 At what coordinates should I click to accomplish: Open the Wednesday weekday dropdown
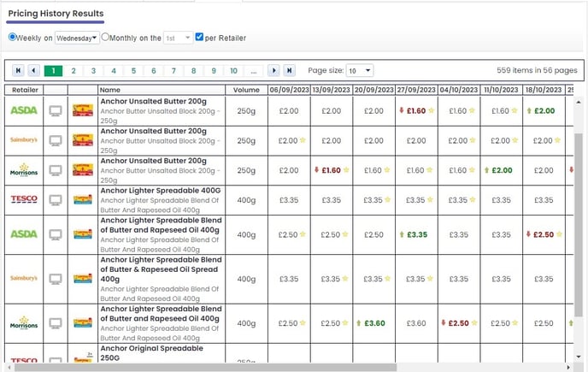click(x=77, y=38)
